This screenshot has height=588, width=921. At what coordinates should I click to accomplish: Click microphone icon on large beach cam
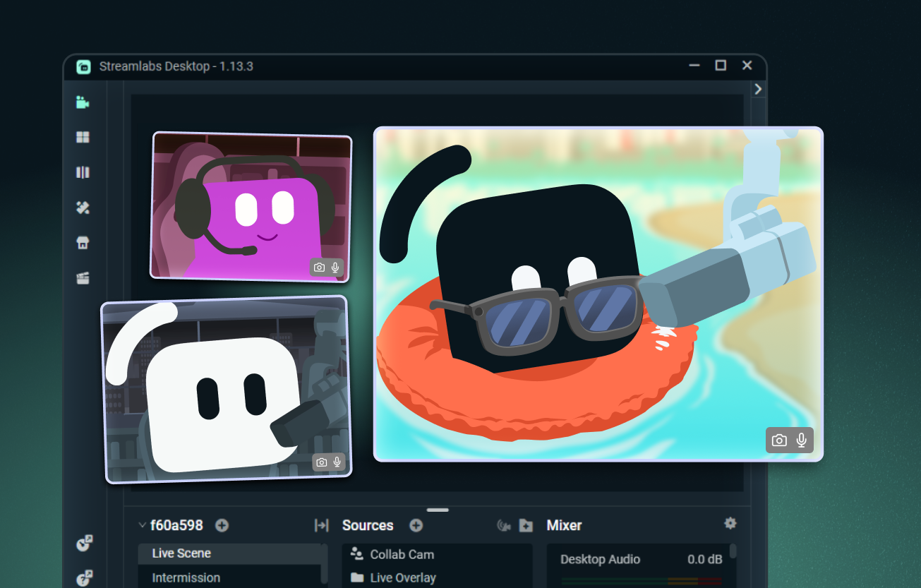(x=802, y=440)
